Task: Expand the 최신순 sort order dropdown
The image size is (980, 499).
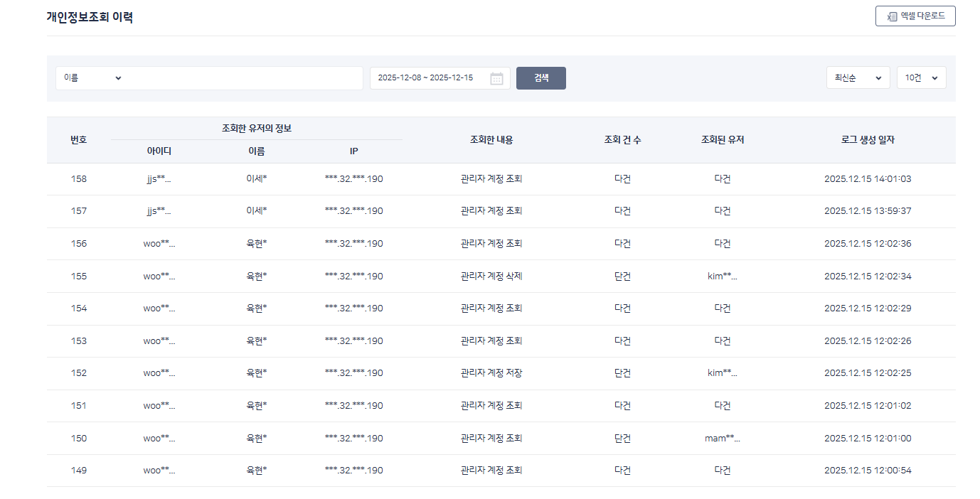Action: [x=858, y=78]
